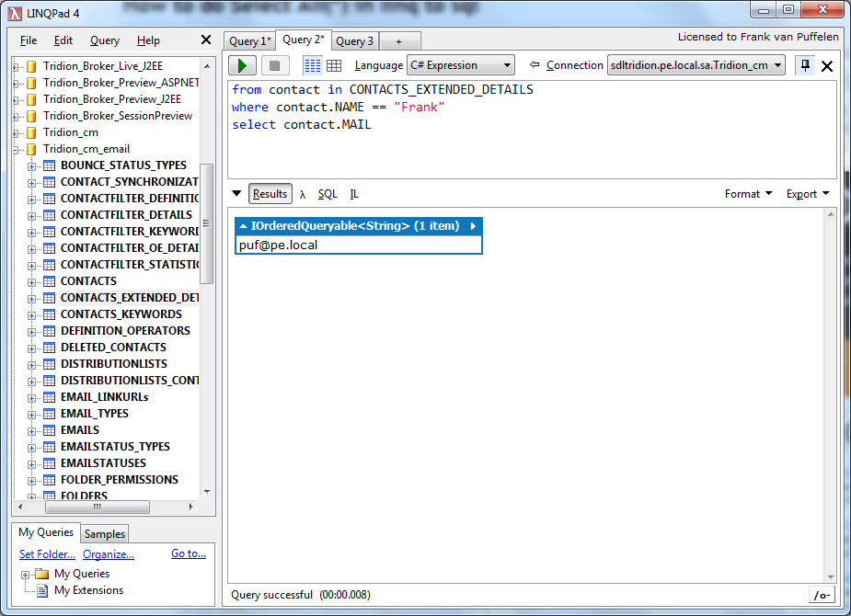Open the Export dropdown menu
The width and height of the screenshot is (851, 616).
tap(808, 194)
